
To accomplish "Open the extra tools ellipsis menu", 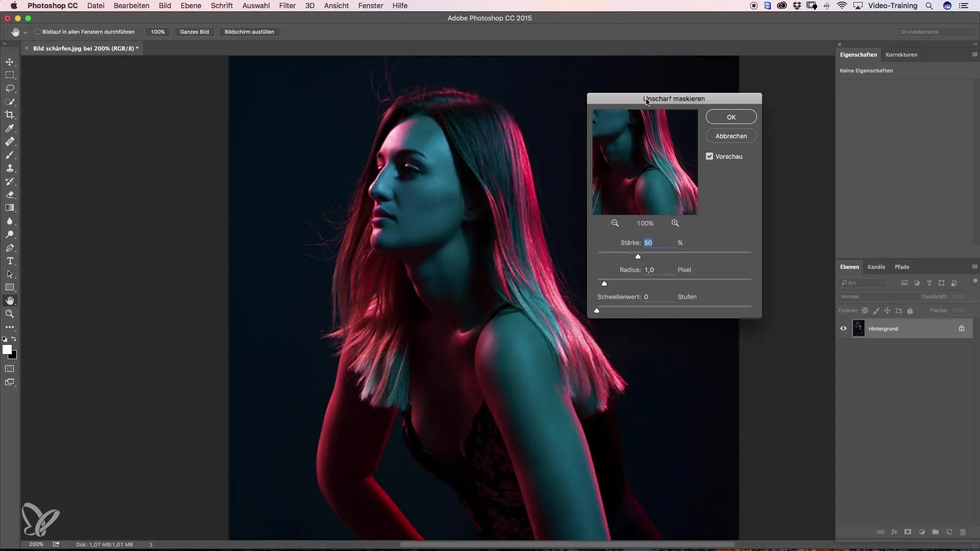I will click(10, 327).
